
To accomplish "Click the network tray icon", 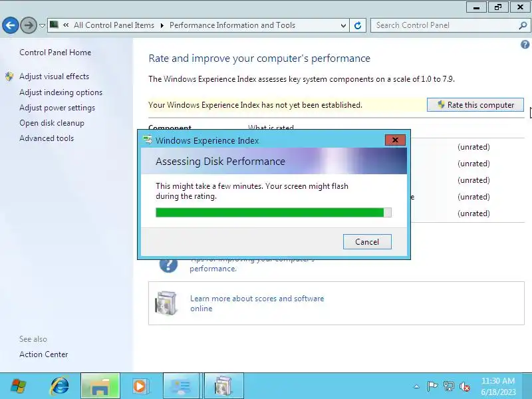I will click(448, 386).
